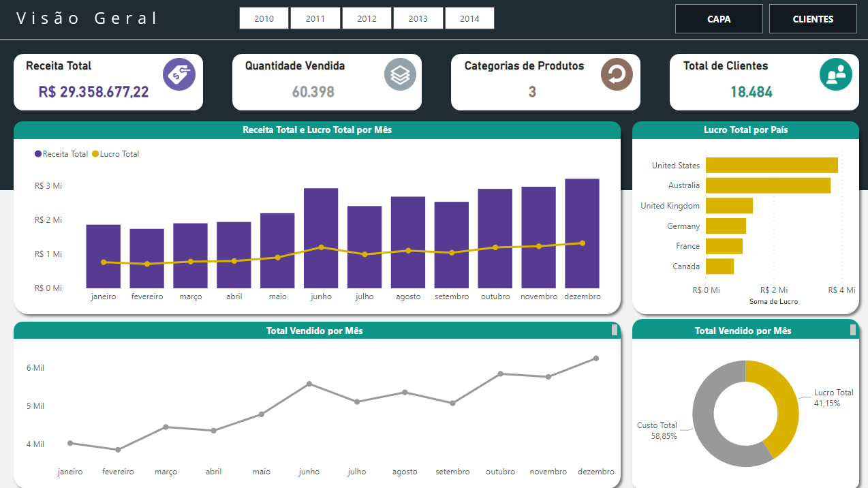Click the circular arrow icon on Categorias de Produtos

[x=617, y=74]
